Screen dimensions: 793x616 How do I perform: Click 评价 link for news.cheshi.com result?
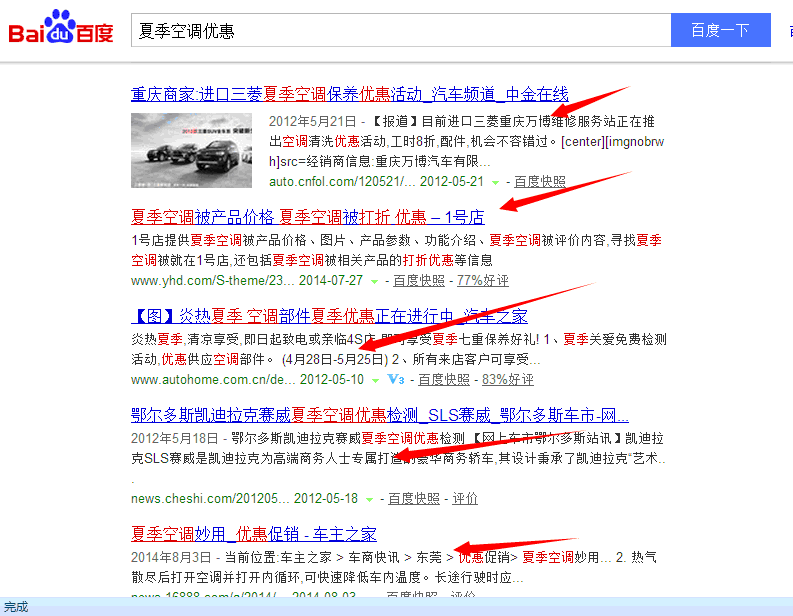465,499
